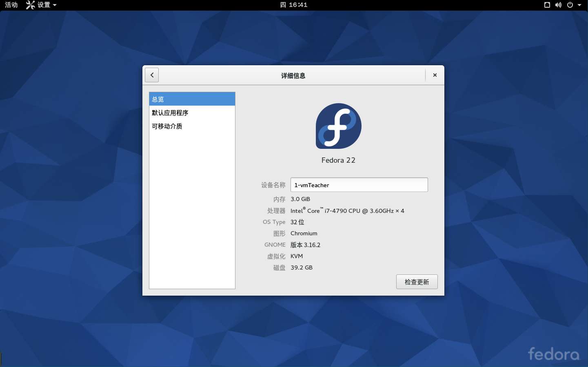The height and width of the screenshot is (367, 588).
Task: Edit the 设备名称 field containing 1-vmTeacher
Action: 359,185
